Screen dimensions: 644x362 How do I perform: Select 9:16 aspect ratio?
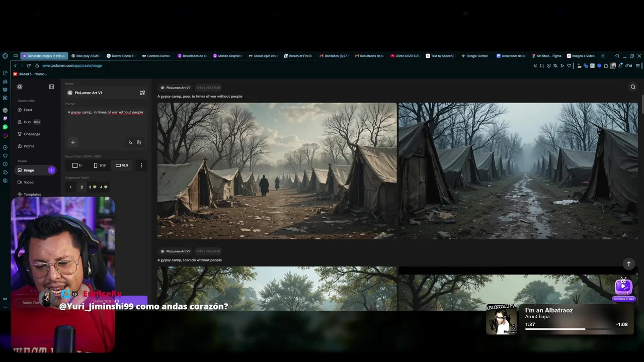click(100, 165)
